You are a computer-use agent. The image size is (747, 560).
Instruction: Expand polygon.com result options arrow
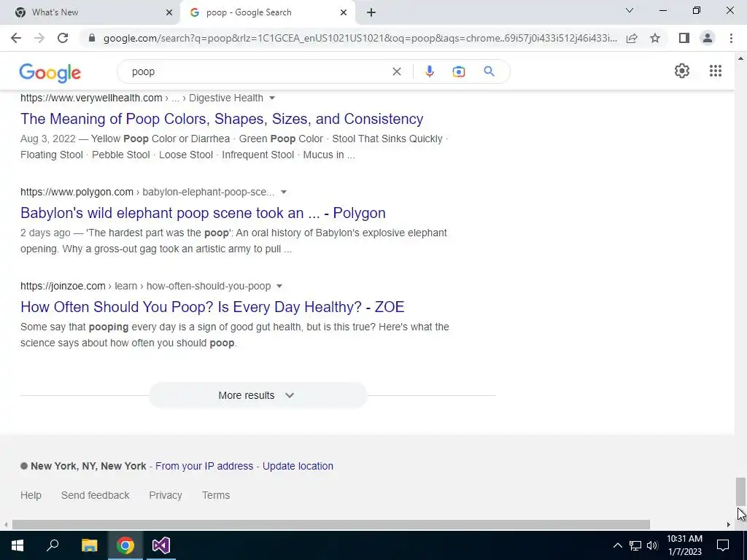(284, 192)
